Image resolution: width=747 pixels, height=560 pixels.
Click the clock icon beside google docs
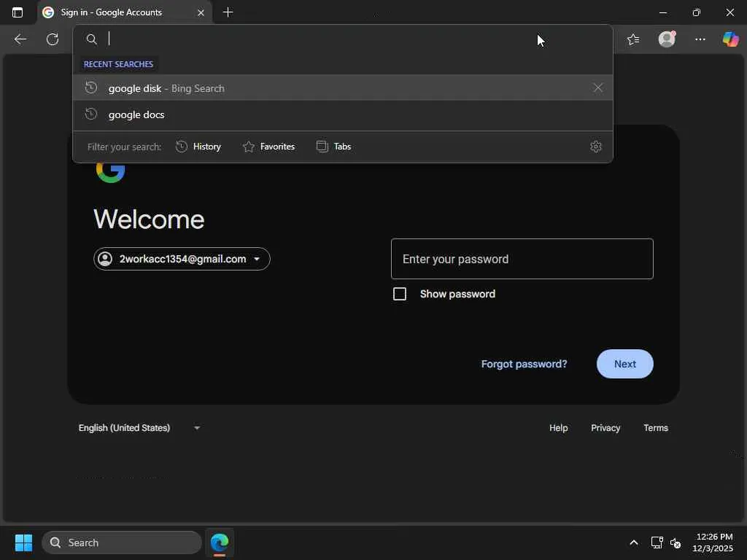(x=91, y=114)
